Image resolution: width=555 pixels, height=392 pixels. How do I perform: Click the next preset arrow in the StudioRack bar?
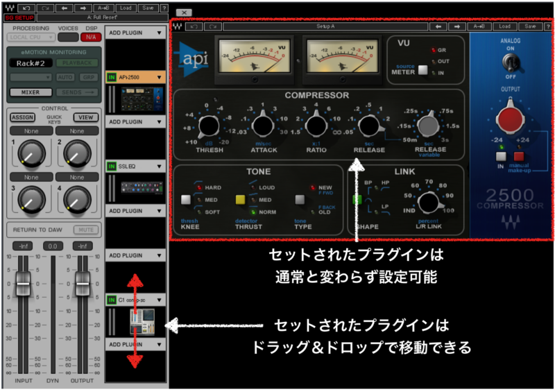[x=83, y=8]
